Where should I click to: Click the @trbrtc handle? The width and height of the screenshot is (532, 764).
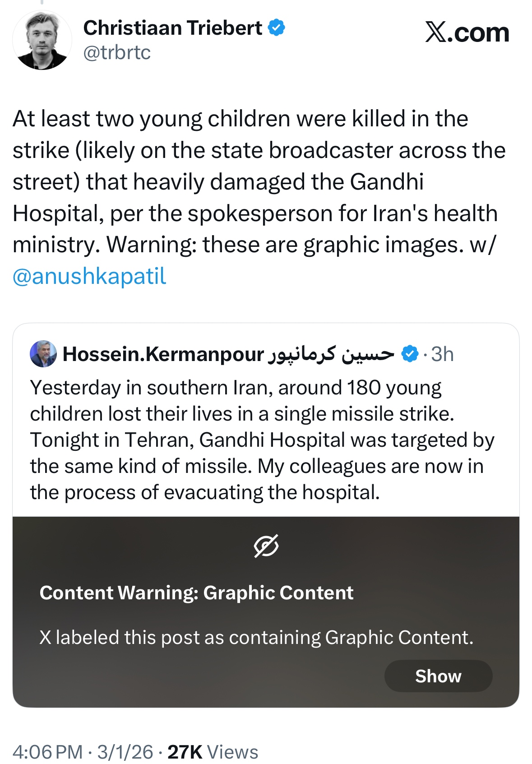click(117, 53)
